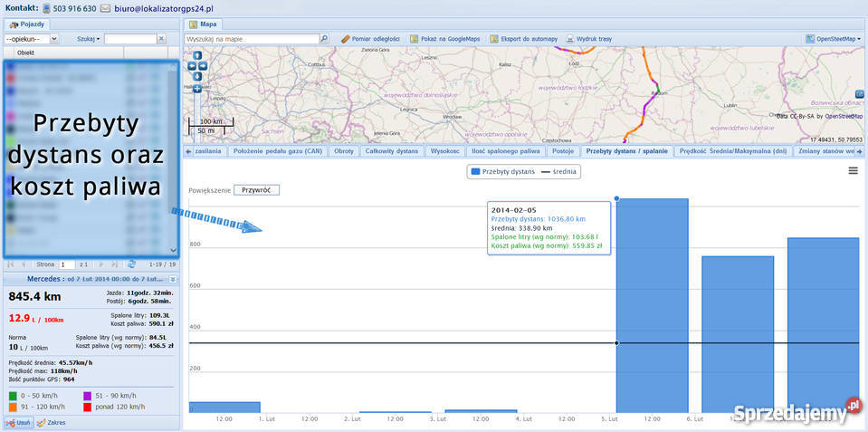The width and height of the screenshot is (868, 432).
Task: Open the --opiekun-- combo box
Action: (32, 39)
